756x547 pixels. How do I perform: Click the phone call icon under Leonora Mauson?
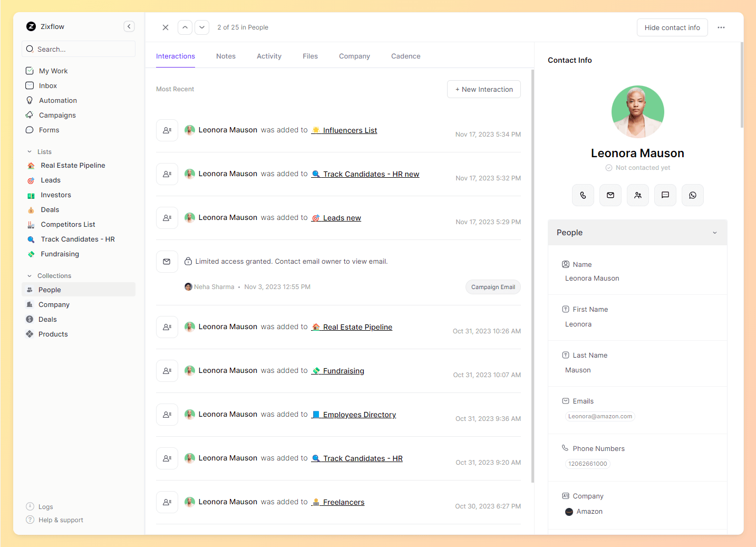pyautogui.click(x=583, y=195)
